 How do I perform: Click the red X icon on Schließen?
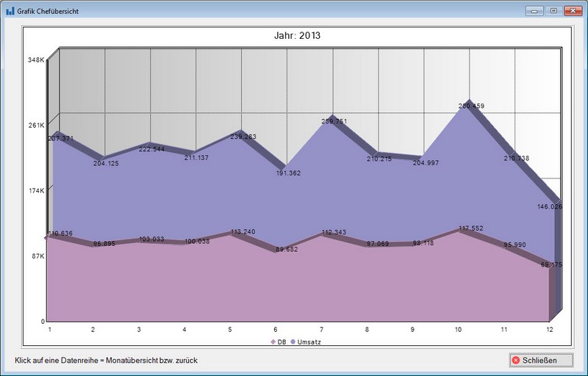[516, 360]
